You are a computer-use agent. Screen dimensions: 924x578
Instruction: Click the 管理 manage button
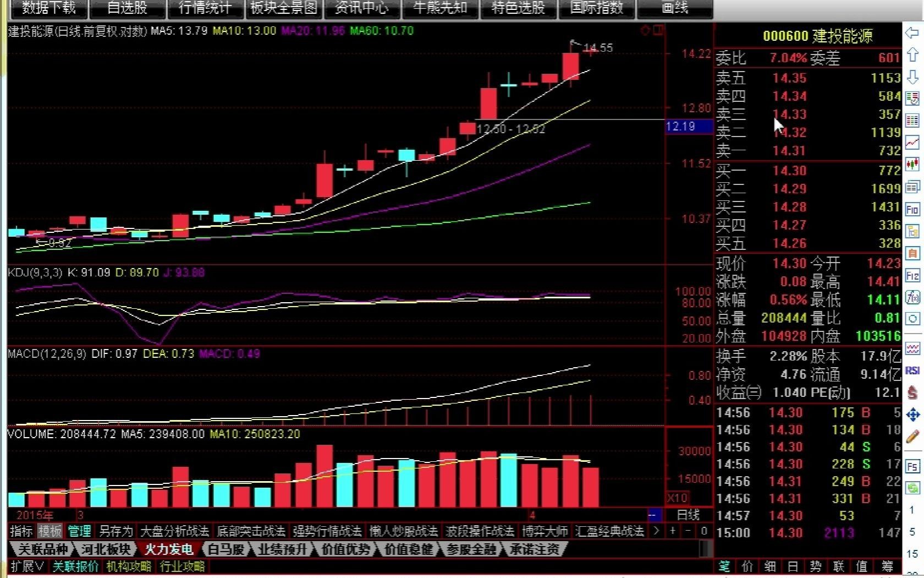(x=79, y=531)
